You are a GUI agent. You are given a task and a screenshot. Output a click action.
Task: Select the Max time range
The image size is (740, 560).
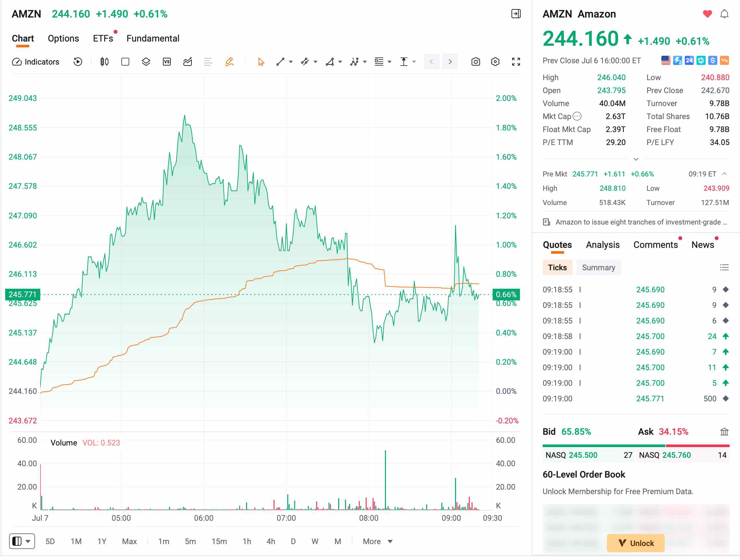click(129, 541)
